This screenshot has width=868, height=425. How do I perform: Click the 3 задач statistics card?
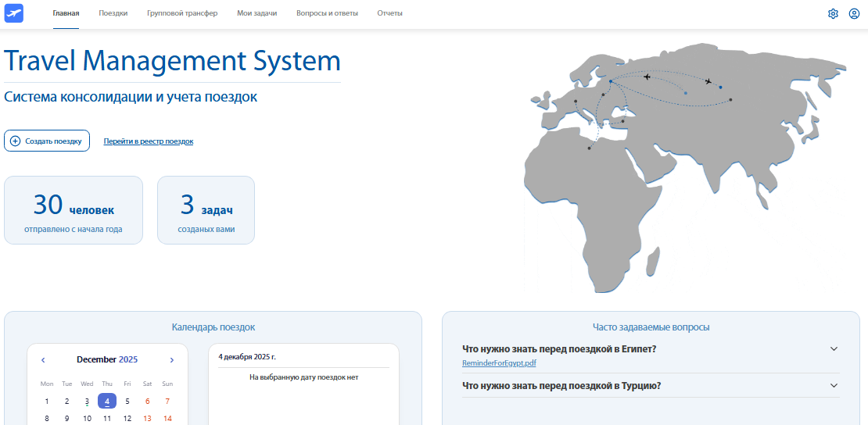click(206, 210)
